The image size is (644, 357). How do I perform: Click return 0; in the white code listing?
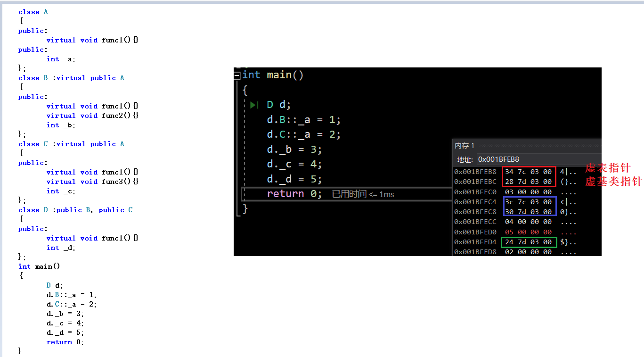point(65,342)
